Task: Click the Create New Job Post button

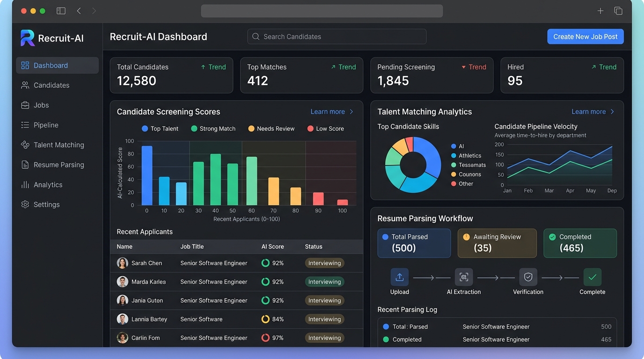Action: pos(585,36)
